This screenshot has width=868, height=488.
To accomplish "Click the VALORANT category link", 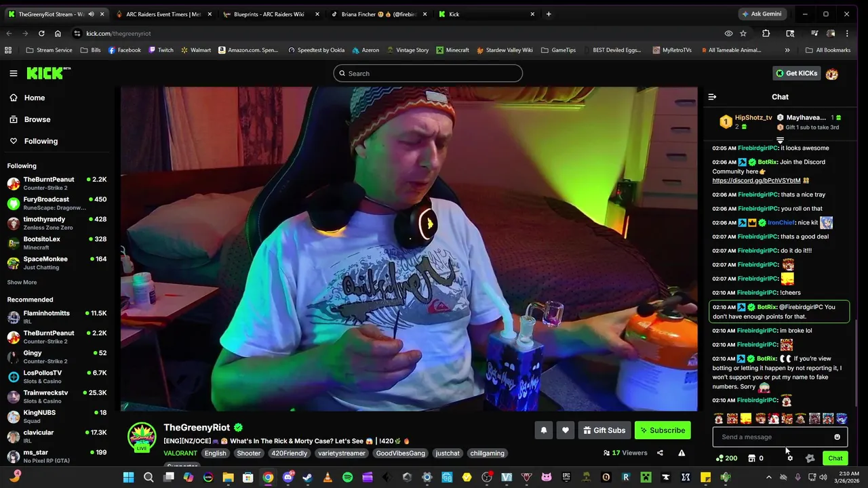I will [x=180, y=453].
